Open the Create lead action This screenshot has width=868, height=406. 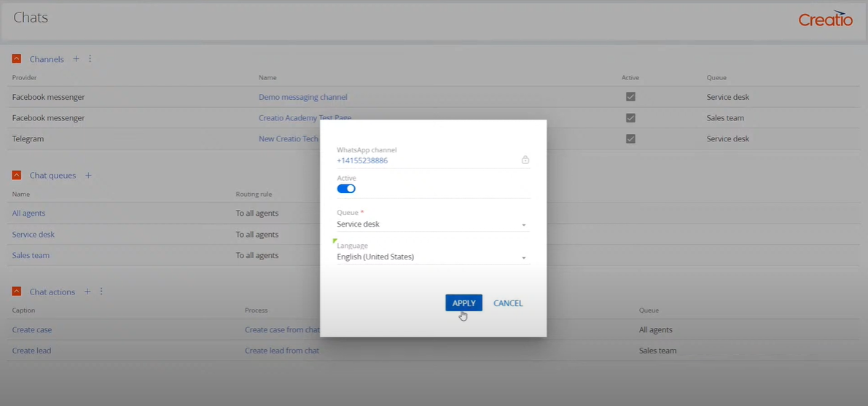[31, 351]
